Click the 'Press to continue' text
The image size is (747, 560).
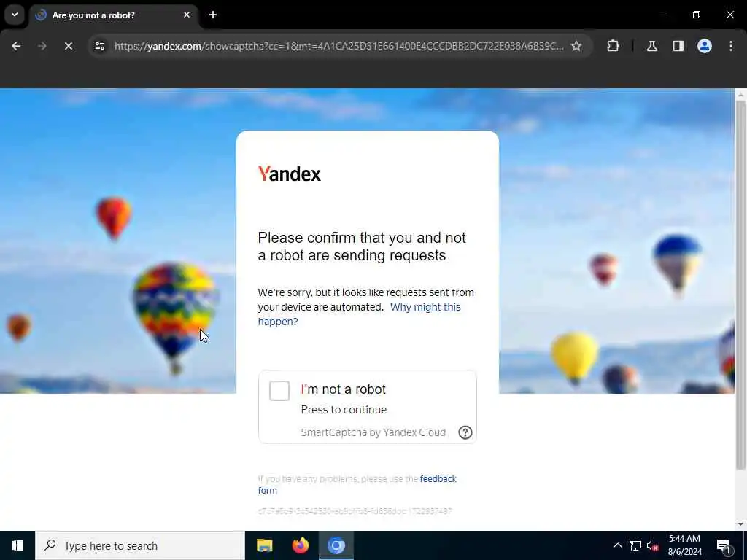point(344,410)
